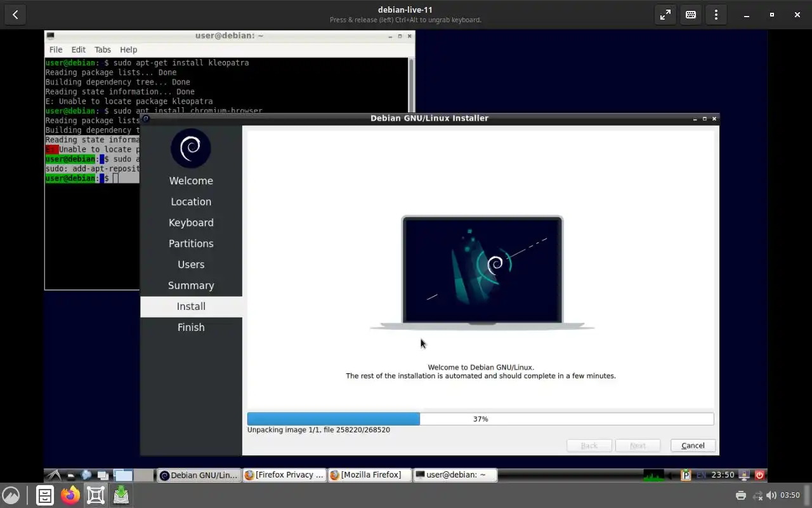
Task: Click the host clock showing 03:50
Action: click(790, 495)
